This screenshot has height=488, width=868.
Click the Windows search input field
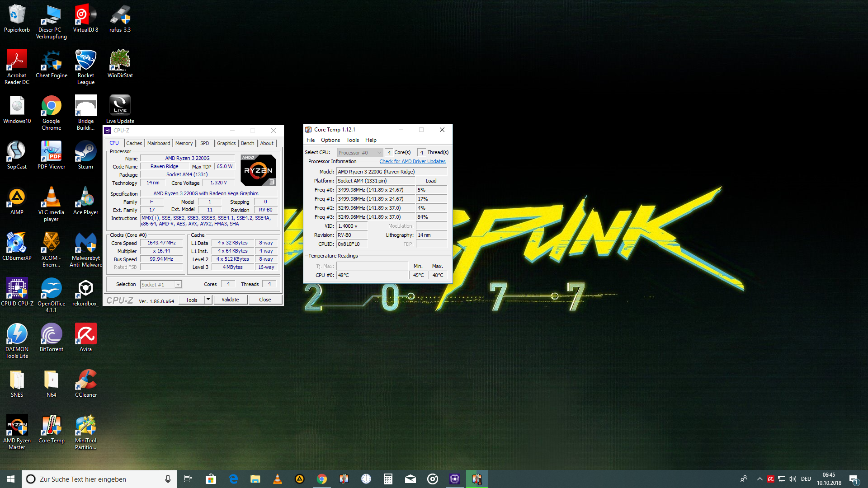pyautogui.click(x=99, y=479)
